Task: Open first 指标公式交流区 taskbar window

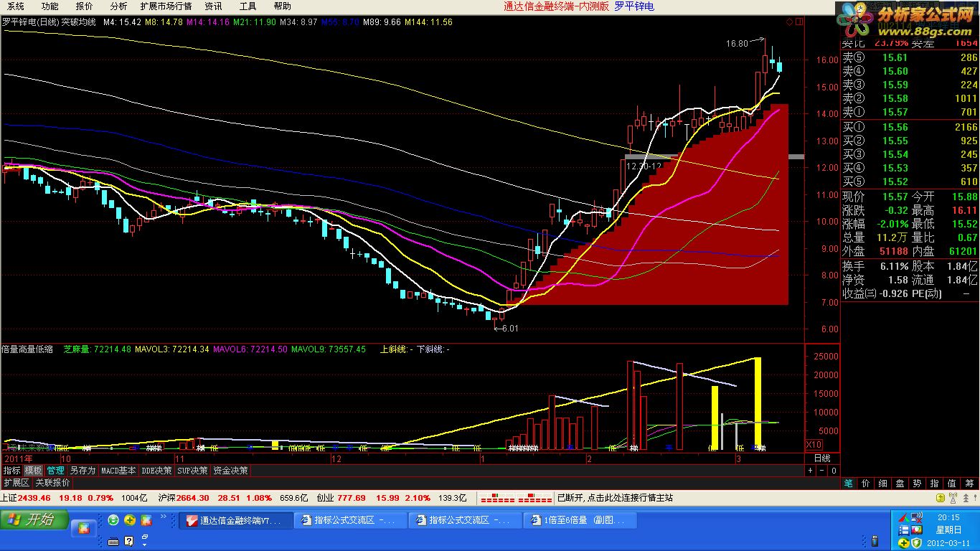Action: pyautogui.click(x=351, y=520)
